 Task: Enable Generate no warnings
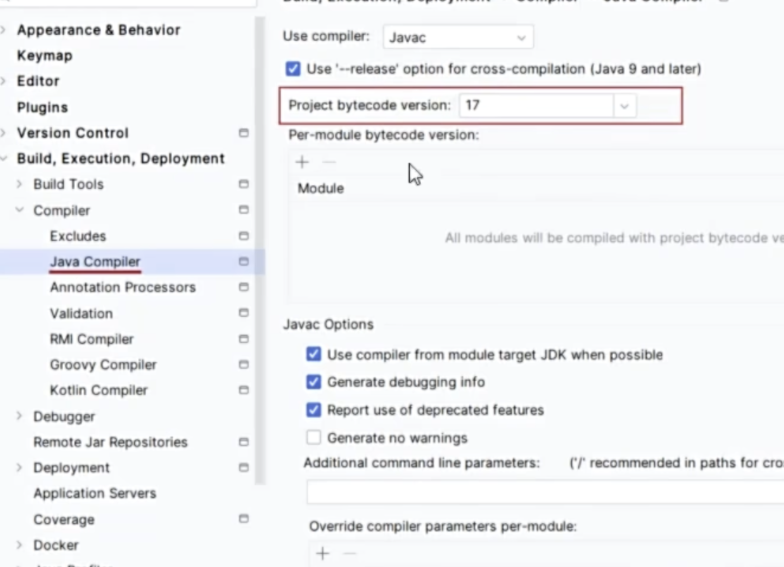(314, 438)
